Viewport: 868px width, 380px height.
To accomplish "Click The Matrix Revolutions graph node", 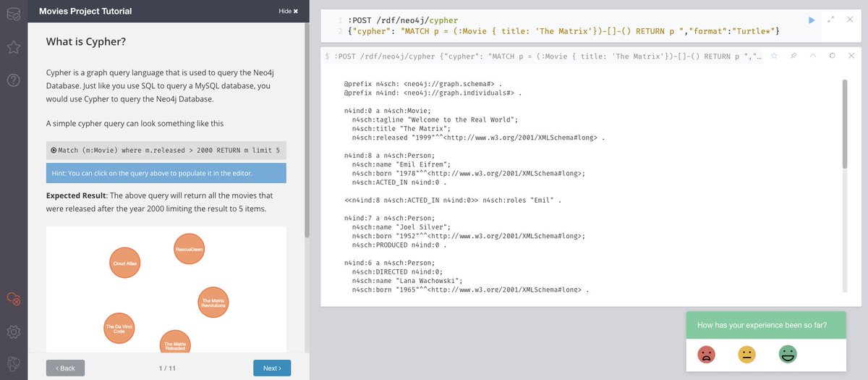I will point(213,303).
